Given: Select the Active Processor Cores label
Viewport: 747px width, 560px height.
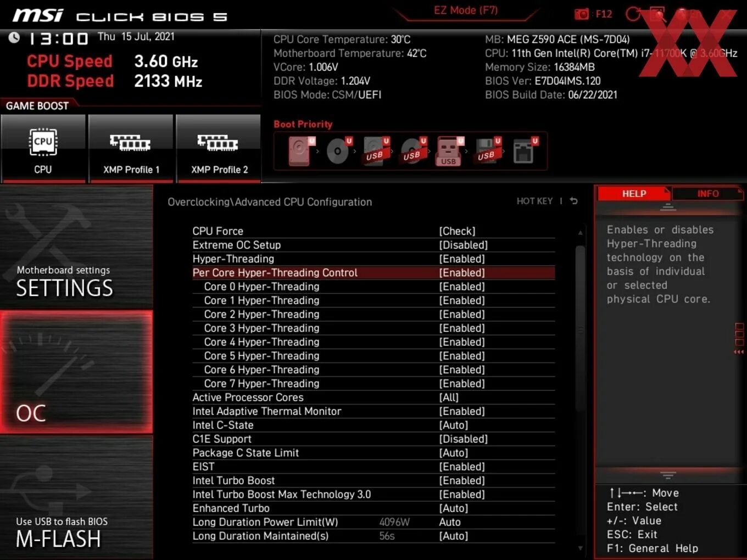Looking at the screenshot, I should [248, 397].
